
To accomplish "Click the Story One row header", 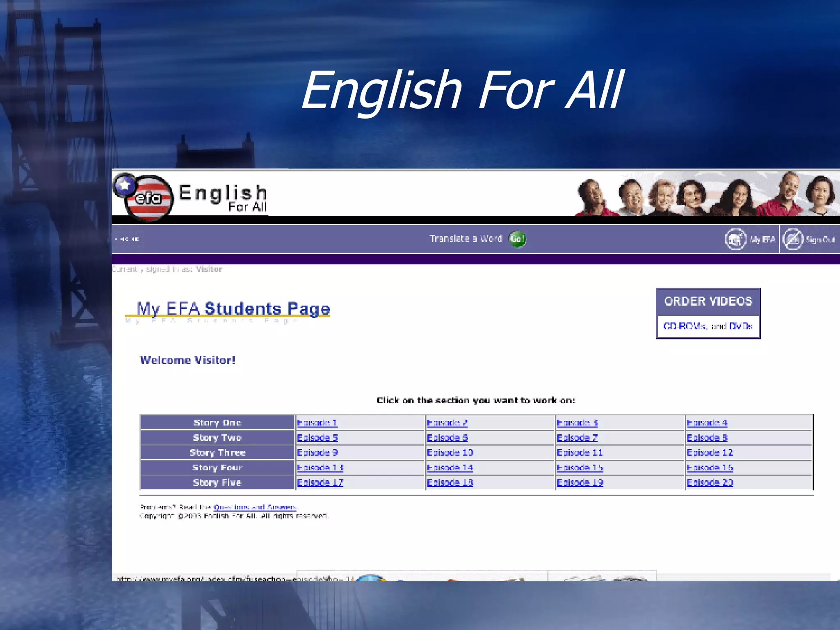I will point(217,422).
